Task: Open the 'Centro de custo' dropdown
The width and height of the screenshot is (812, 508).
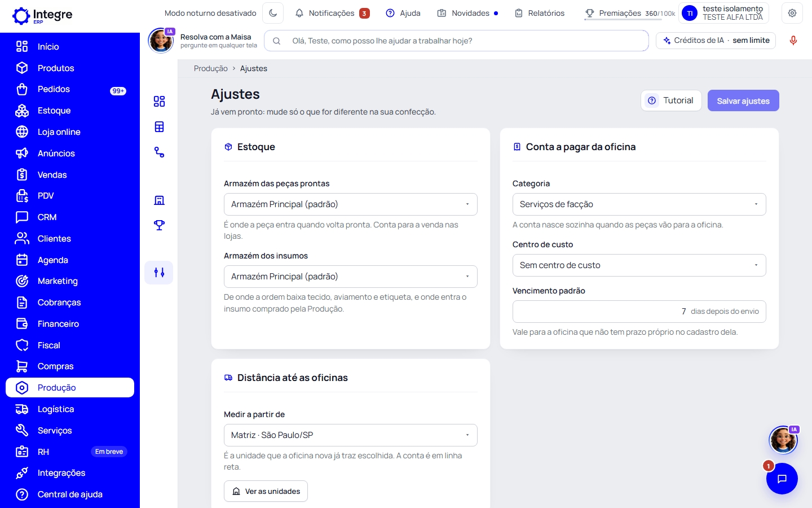Action: tap(639, 265)
